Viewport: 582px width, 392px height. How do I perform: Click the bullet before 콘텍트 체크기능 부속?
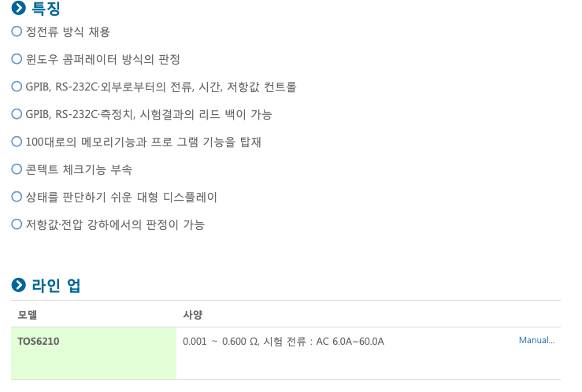point(17,169)
